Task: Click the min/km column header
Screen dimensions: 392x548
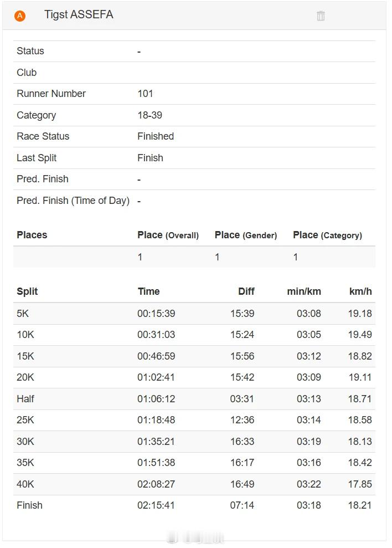Action: (x=303, y=291)
